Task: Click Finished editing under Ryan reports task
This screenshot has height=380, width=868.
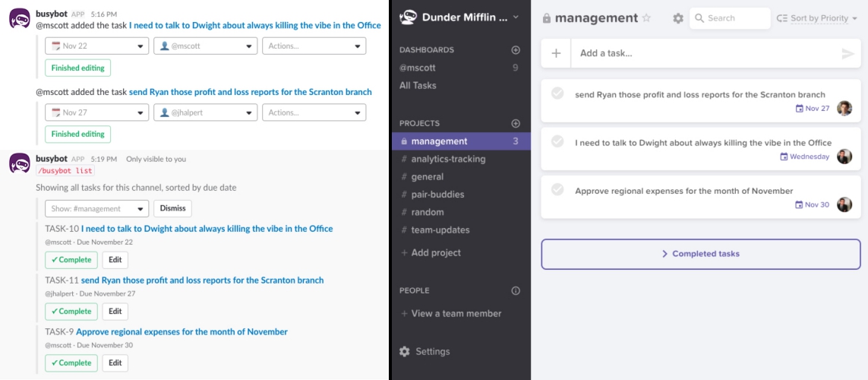Action: point(78,134)
